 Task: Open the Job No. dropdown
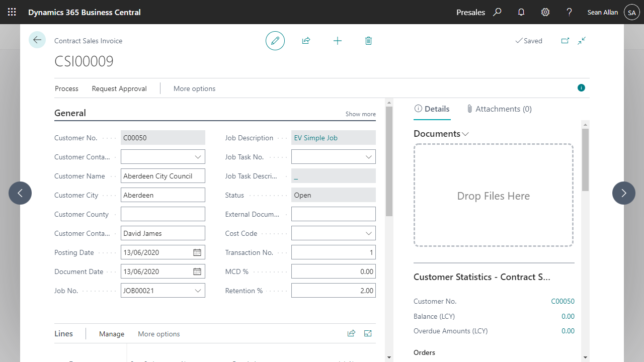tap(198, 291)
